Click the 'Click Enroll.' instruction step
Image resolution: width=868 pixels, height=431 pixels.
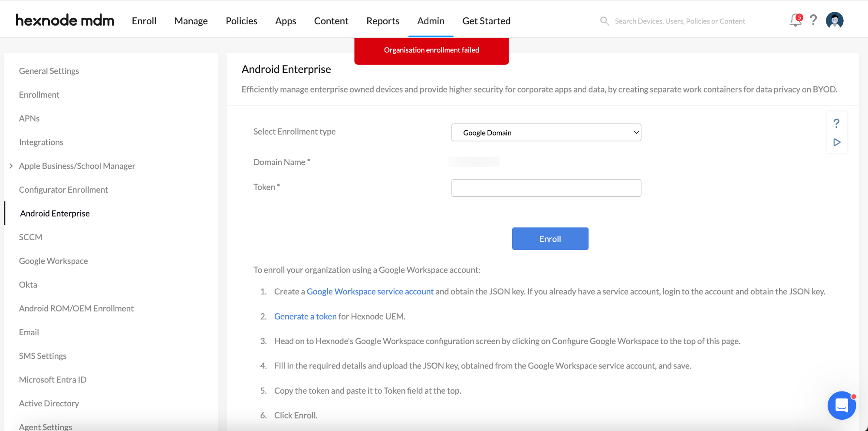click(x=296, y=415)
